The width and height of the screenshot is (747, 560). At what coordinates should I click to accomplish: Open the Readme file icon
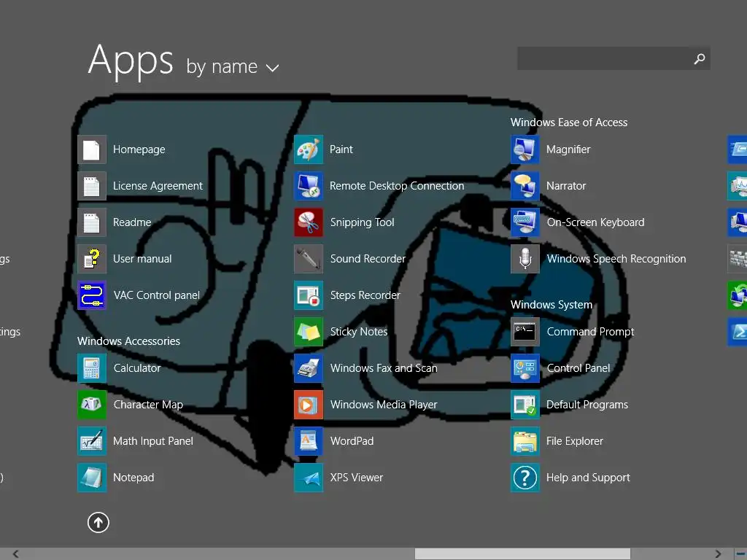[x=91, y=222]
